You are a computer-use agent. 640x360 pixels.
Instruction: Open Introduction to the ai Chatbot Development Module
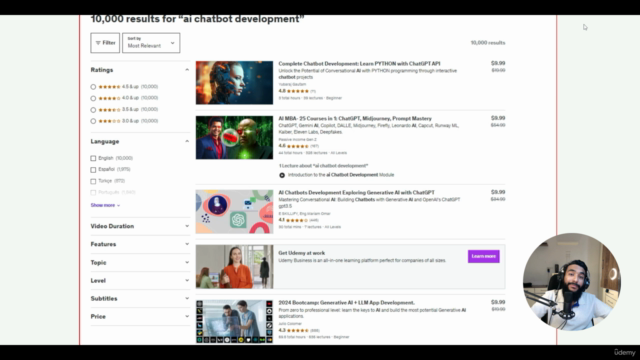tap(341, 175)
